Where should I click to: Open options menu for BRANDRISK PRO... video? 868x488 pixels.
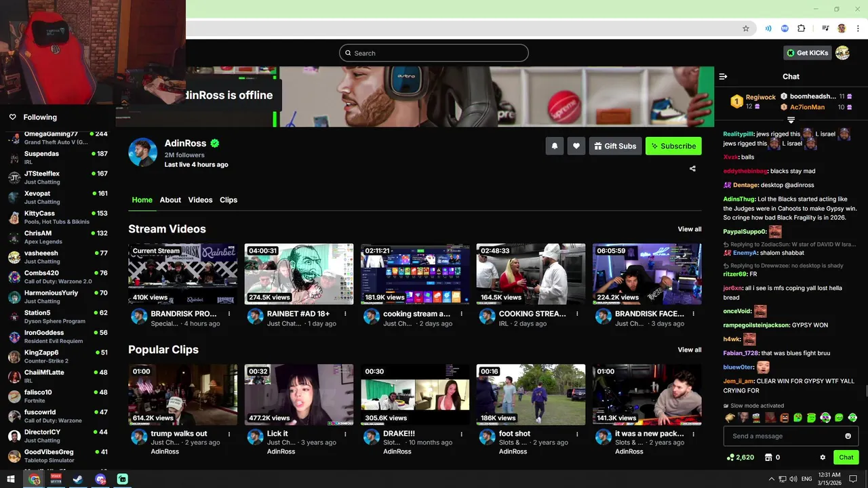229,314
